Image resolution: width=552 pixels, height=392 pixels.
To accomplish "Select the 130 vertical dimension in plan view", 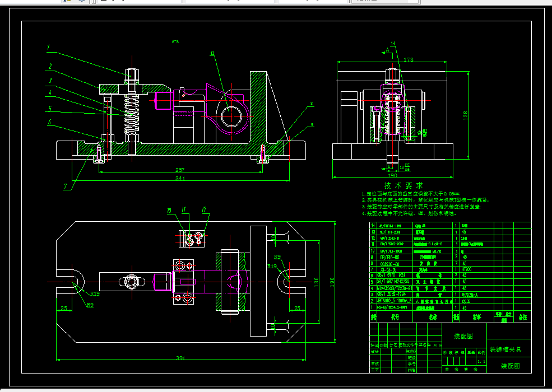I will (316, 282).
